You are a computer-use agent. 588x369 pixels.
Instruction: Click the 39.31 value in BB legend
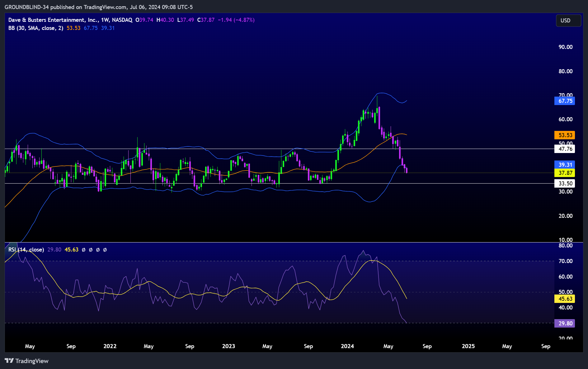click(108, 28)
